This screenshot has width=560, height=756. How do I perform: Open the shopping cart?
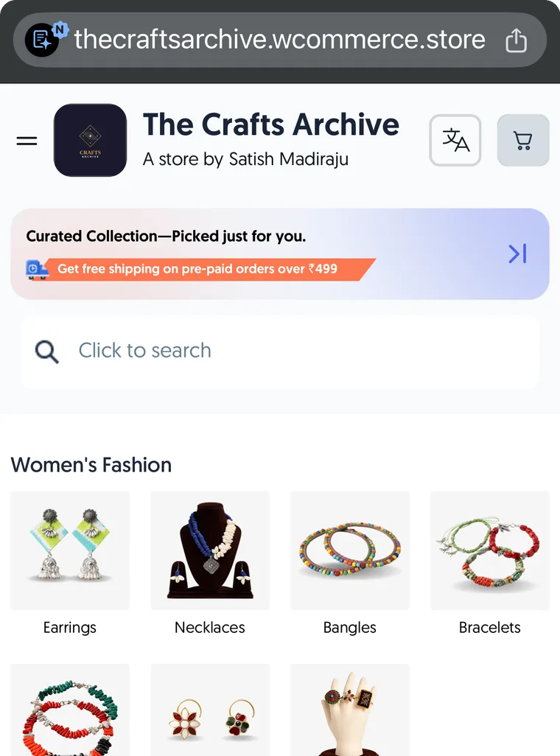pos(523,140)
